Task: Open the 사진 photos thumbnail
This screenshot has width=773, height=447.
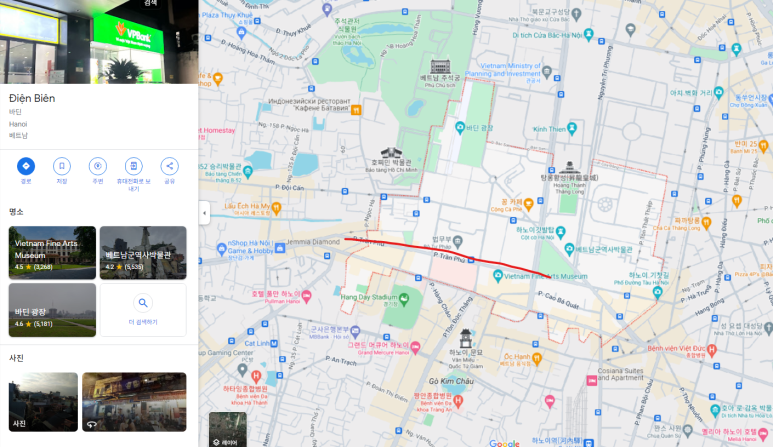Action: click(x=43, y=402)
